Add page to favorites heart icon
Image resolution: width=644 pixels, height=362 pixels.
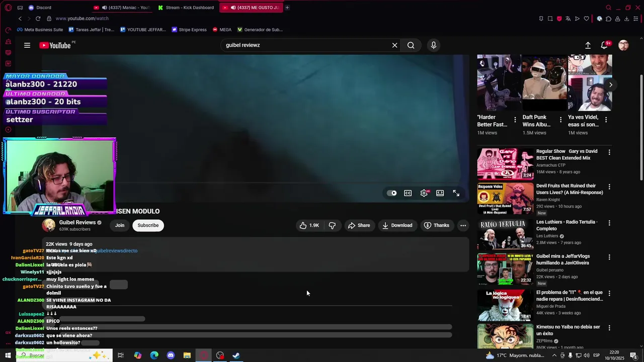pos(586,19)
